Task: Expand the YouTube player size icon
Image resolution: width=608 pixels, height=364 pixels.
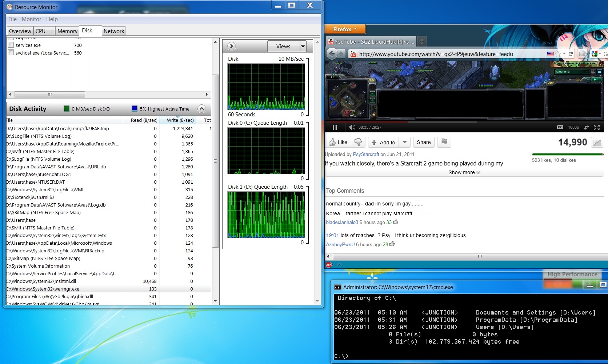Action: tap(586, 127)
